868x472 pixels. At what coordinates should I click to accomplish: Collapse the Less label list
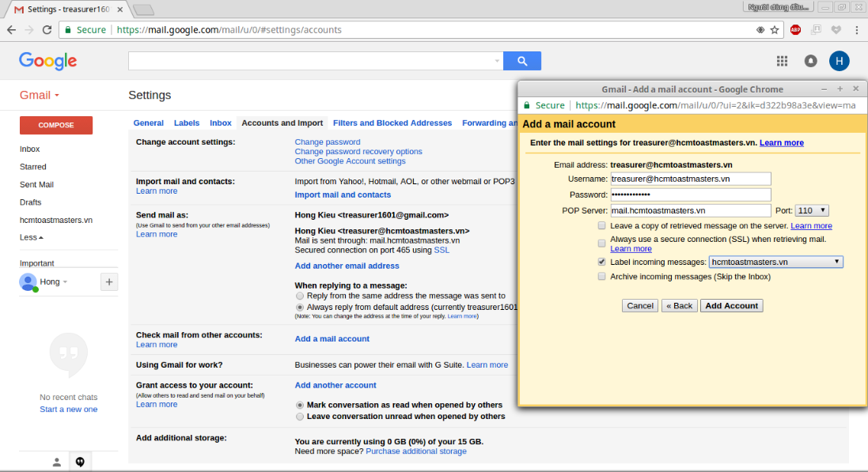coord(31,237)
